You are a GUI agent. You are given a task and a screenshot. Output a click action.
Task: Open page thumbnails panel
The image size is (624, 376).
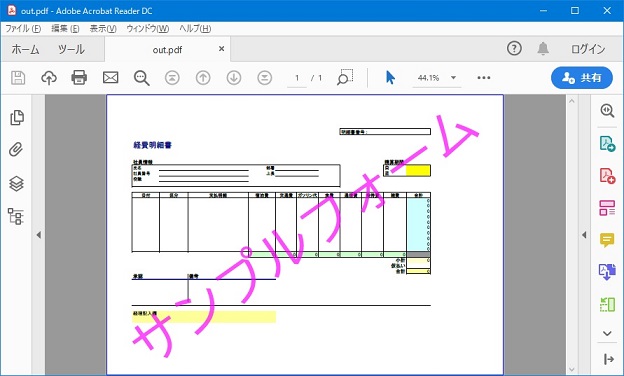(17, 118)
